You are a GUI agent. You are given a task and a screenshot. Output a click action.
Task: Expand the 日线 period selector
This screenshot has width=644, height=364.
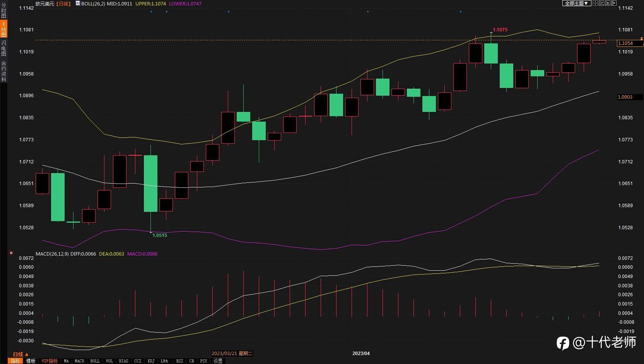click(21, 354)
